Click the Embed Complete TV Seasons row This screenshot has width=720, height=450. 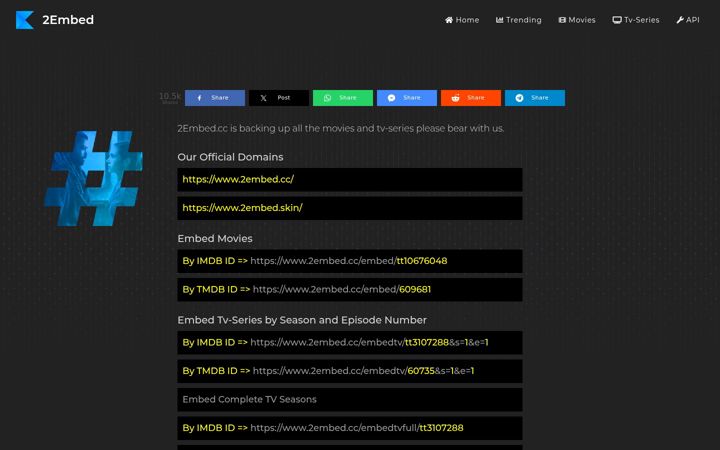(350, 399)
